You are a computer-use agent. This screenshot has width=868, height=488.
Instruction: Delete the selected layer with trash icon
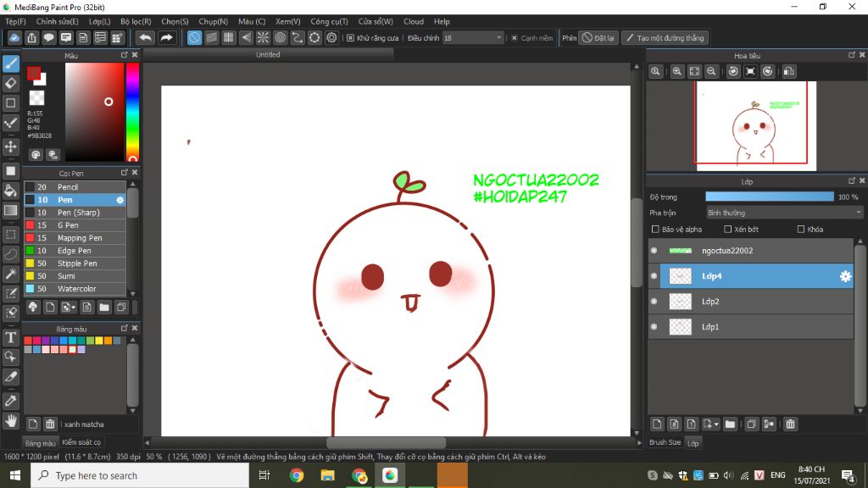[791, 424]
